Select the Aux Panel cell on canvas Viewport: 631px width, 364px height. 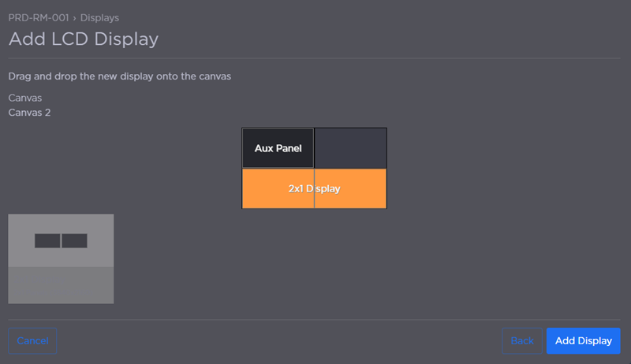(x=278, y=148)
